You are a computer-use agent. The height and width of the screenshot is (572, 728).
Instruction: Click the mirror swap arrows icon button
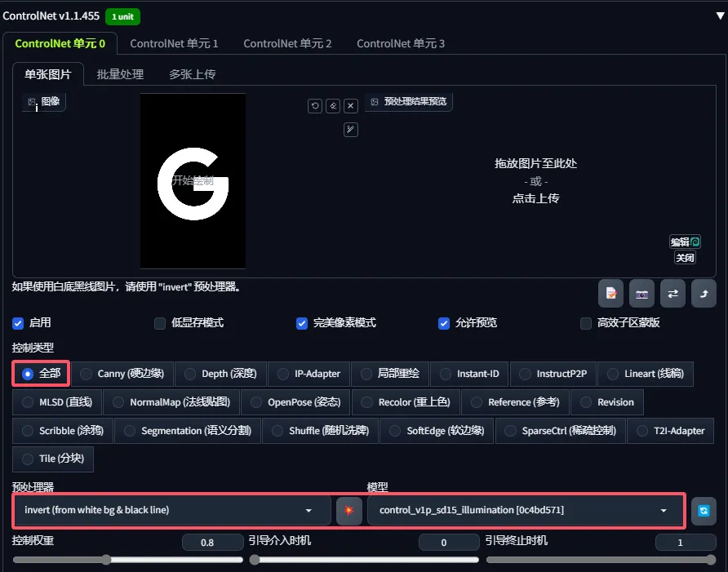click(x=673, y=294)
